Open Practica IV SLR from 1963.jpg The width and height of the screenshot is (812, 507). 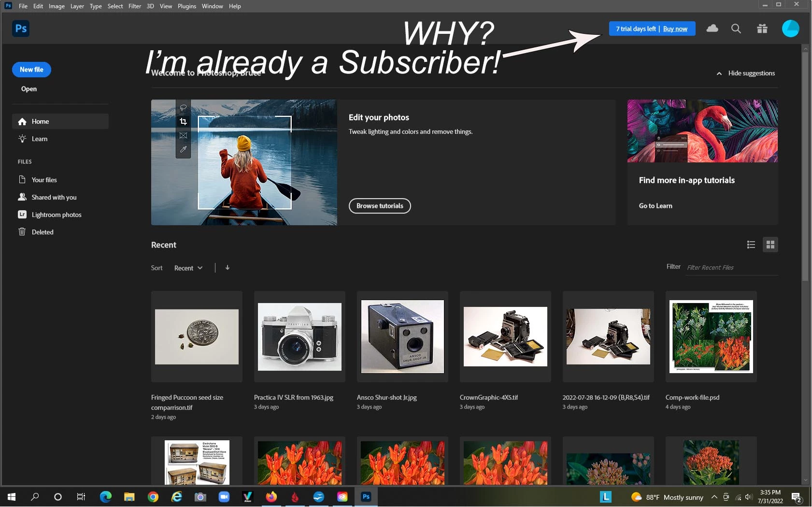click(x=299, y=336)
